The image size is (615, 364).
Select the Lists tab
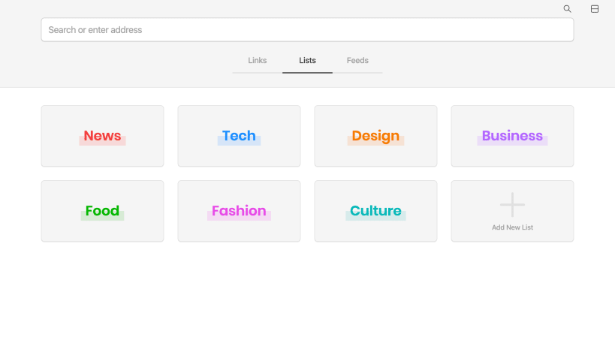click(x=308, y=60)
